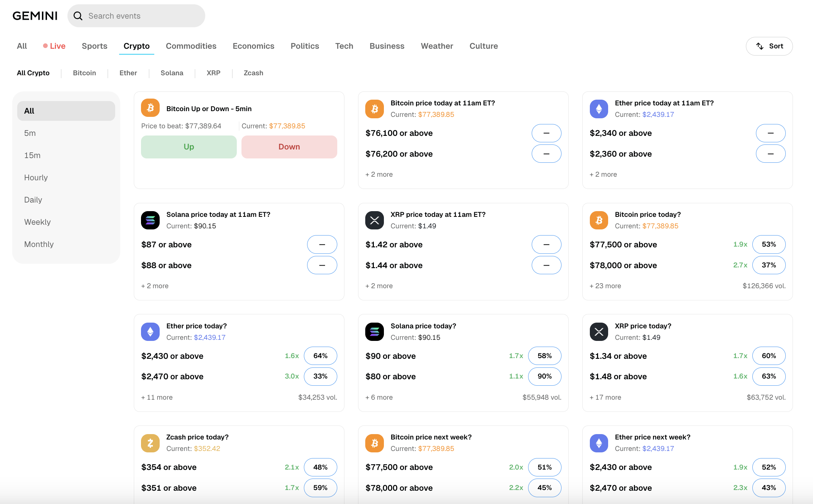The width and height of the screenshot is (813, 504).
Task: Select the All Crypto subcategory
Action: [33, 73]
